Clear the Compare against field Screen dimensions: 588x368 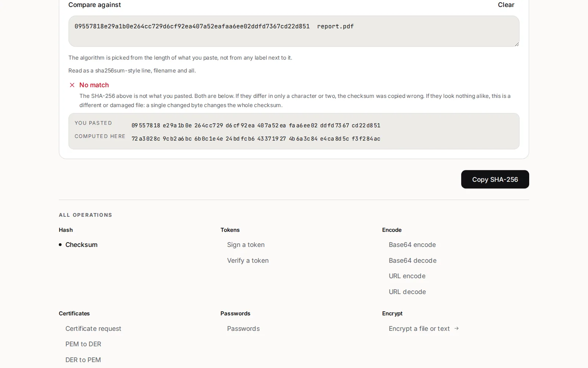tap(506, 5)
